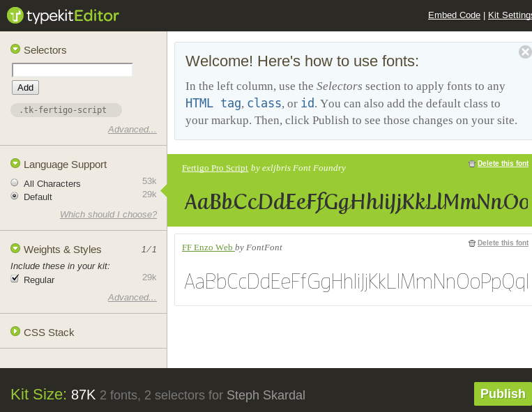Viewport: 532px width, 412px height.
Task: Click the 'HTML tag' highlighted term
Action: (x=213, y=103)
